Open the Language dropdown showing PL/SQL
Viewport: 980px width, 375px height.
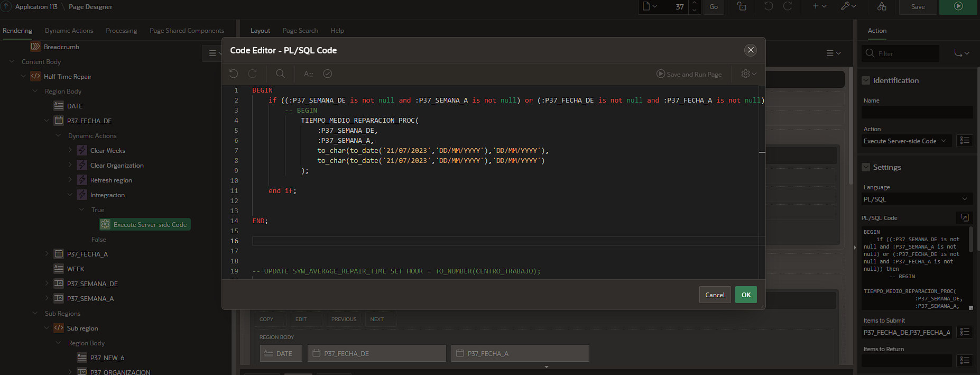click(x=917, y=199)
